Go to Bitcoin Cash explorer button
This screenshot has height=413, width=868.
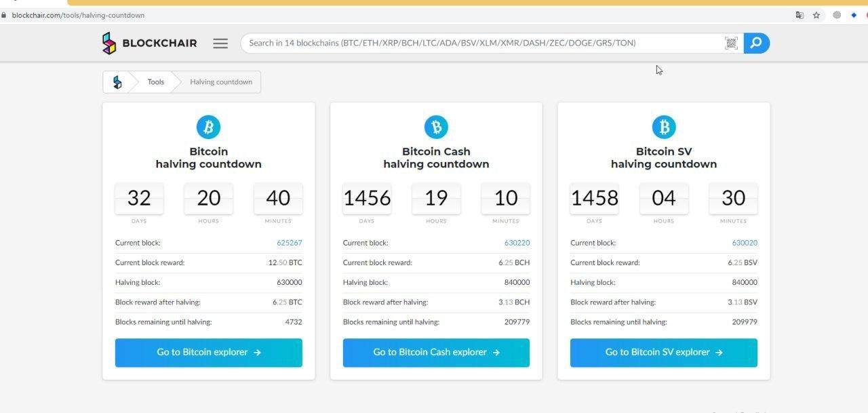point(436,353)
